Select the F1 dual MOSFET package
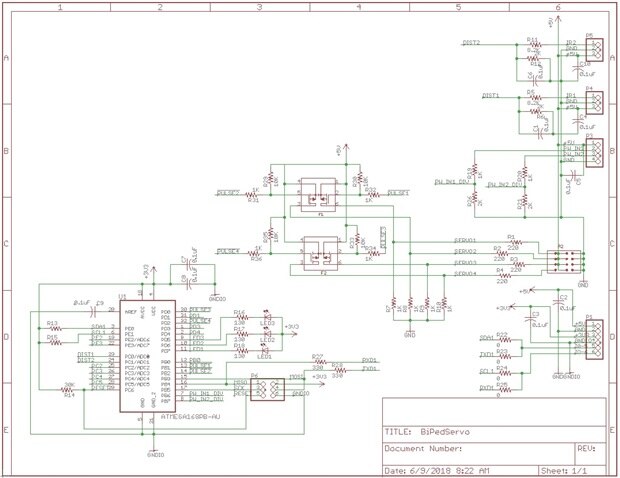 pyautogui.click(x=319, y=195)
